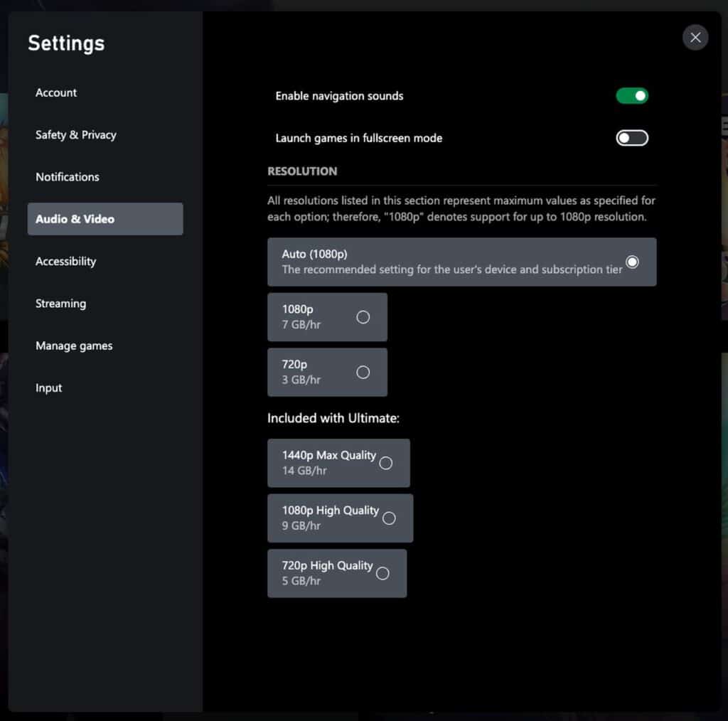Close the Settings dialog with X
This screenshot has width=728, height=721.
pyautogui.click(x=695, y=38)
